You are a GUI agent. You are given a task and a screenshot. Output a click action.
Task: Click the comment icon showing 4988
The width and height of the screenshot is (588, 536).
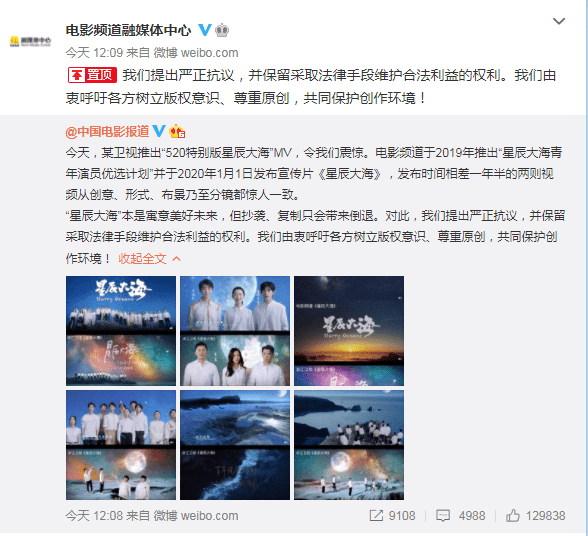coord(443,516)
